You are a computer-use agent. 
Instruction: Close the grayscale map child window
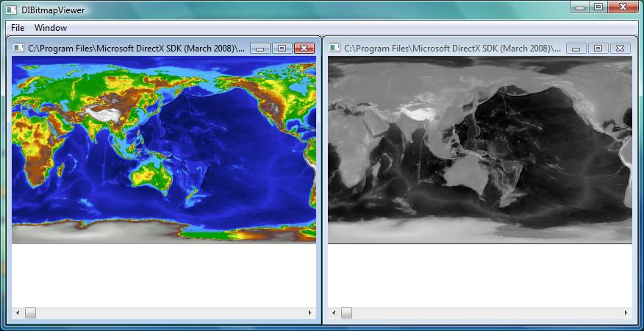(620, 49)
